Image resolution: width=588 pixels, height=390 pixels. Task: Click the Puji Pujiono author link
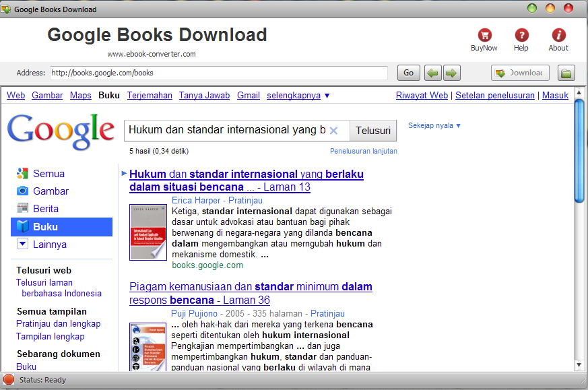(x=194, y=313)
